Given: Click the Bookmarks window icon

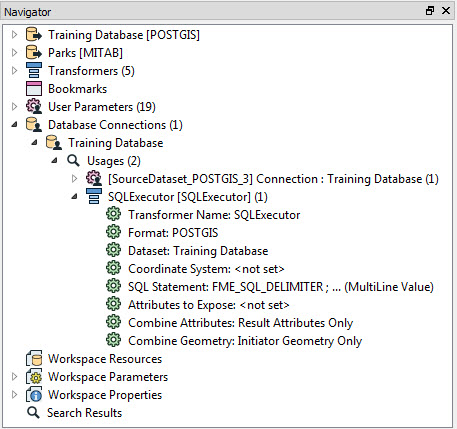Looking at the screenshot, I should (x=34, y=89).
